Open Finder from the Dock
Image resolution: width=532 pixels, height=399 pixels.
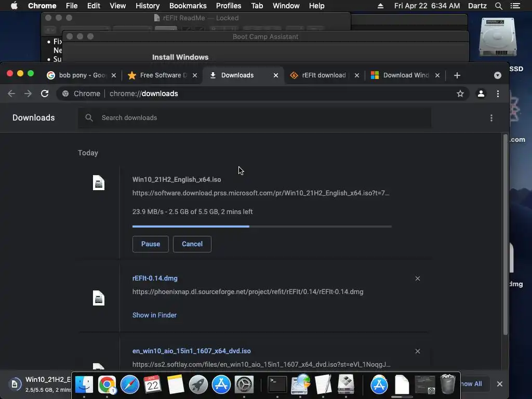point(84,385)
